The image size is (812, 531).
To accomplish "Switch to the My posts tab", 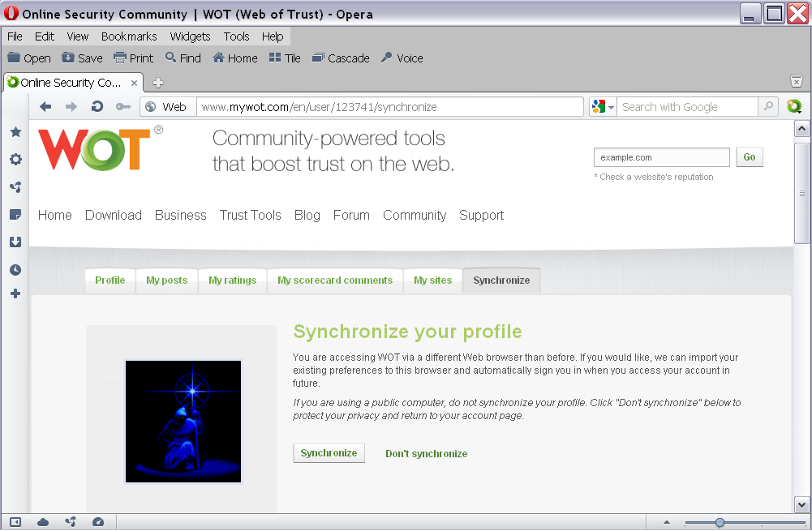I will (167, 280).
